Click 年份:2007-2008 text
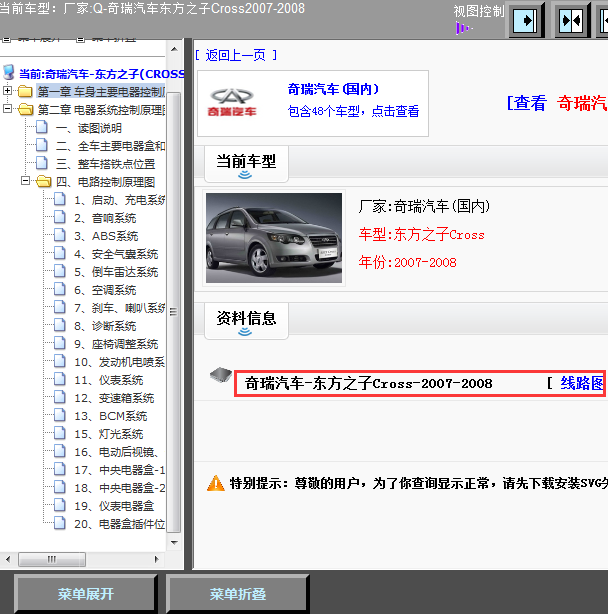 tap(408, 262)
